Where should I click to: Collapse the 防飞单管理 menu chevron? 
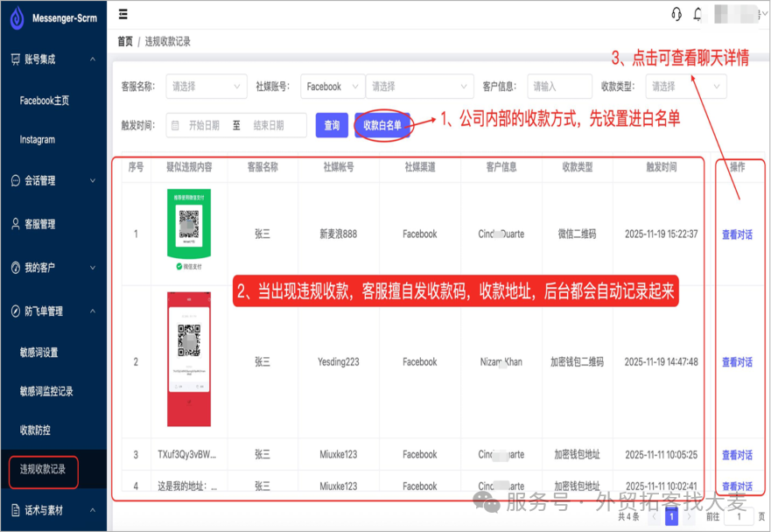pyautogui.click(x=93, y=311)
